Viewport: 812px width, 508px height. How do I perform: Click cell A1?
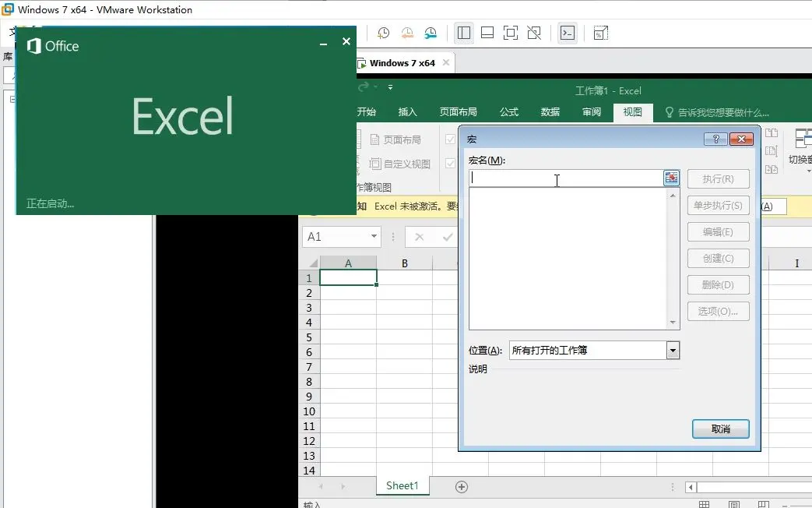pyautogui.click(x=349, y=278)
